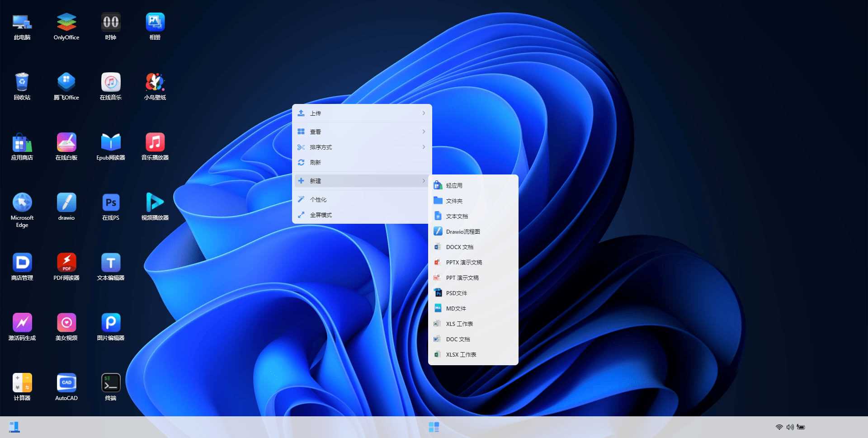
Task: Click 刷新 in the context menu
Action: (362, 163)
